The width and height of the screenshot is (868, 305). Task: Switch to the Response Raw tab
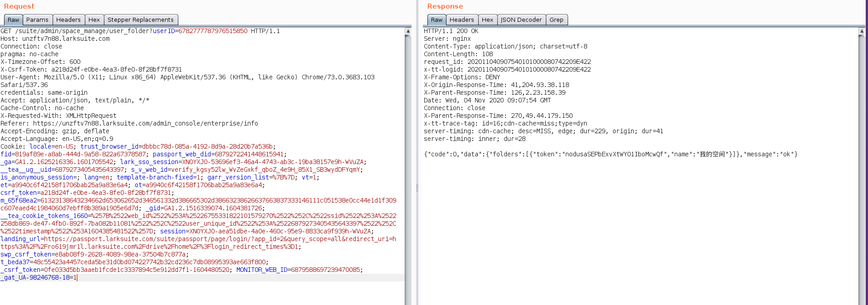tap(436, 20)
